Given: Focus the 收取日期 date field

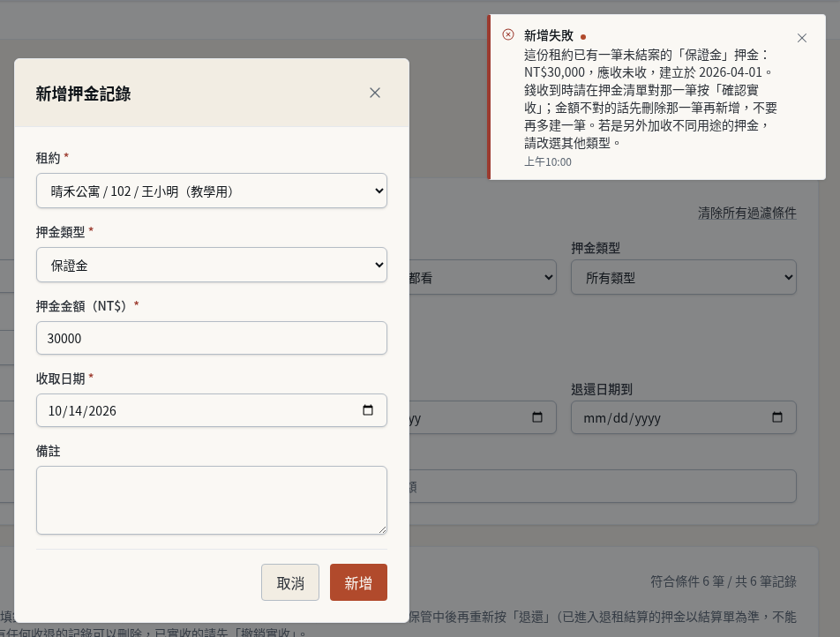Looking at the screenshot, I should (x=212, y=410).
